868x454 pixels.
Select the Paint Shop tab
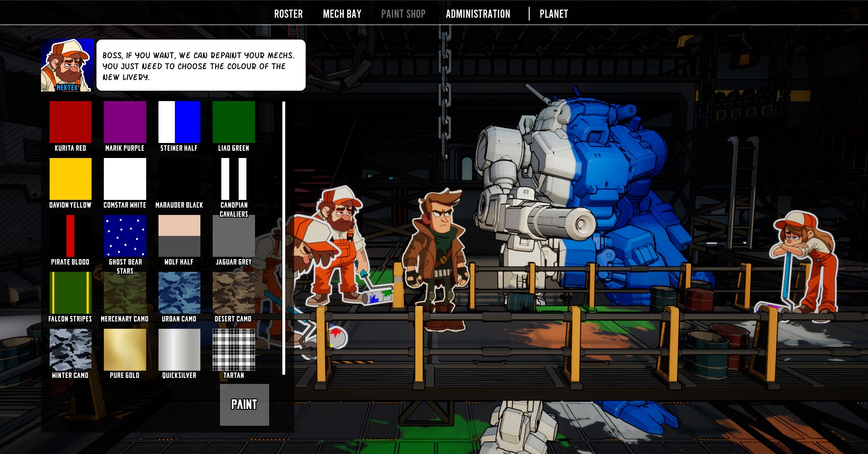point(403,14)
